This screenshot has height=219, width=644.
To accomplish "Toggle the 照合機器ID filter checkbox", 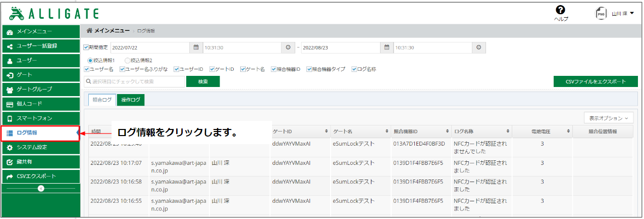I will coord(274,69).
